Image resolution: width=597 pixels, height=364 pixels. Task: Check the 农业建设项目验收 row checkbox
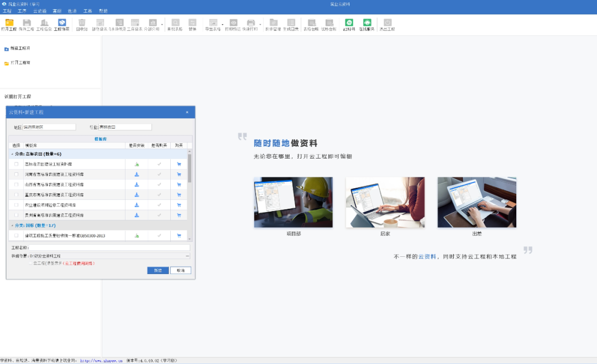tap(17, 205)
